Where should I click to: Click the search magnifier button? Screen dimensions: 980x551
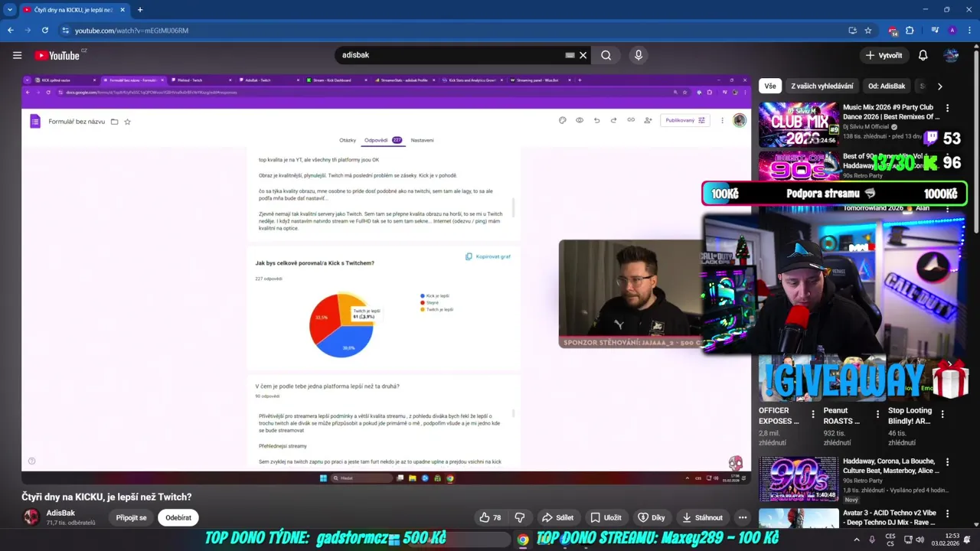(606, 55)
